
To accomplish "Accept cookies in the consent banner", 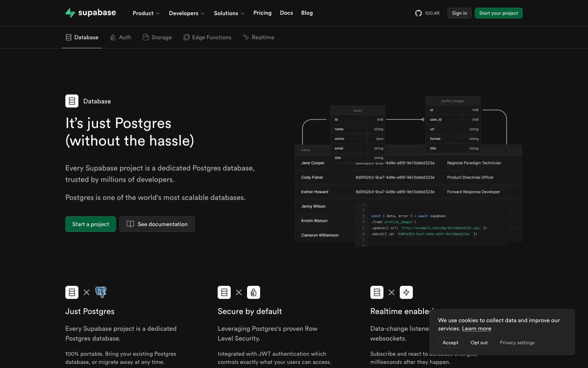I will coord(450,343).
